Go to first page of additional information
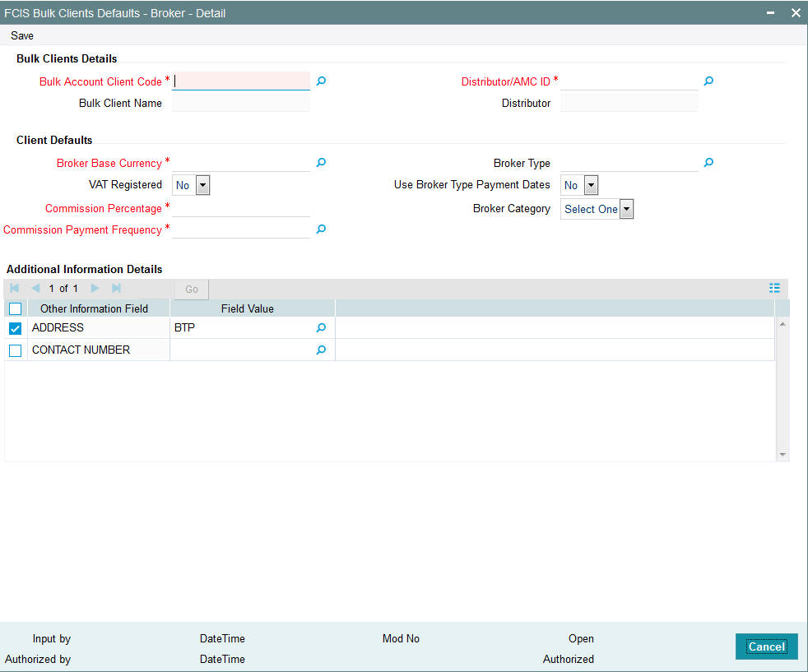This screenshot has width=808, height=672. click(x=15, y=289)
